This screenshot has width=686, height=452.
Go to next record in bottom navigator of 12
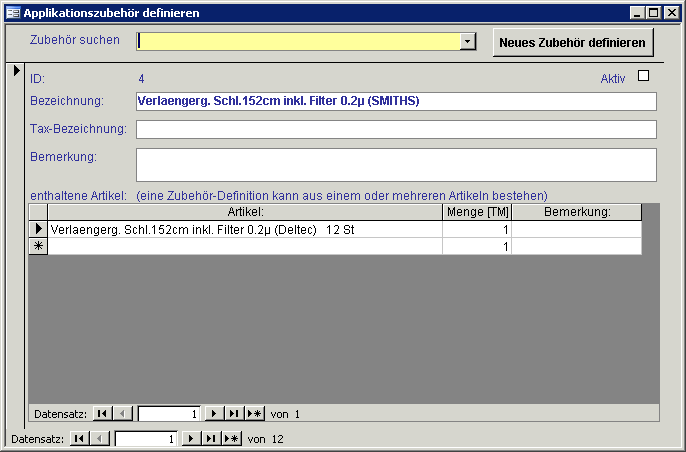191,438
